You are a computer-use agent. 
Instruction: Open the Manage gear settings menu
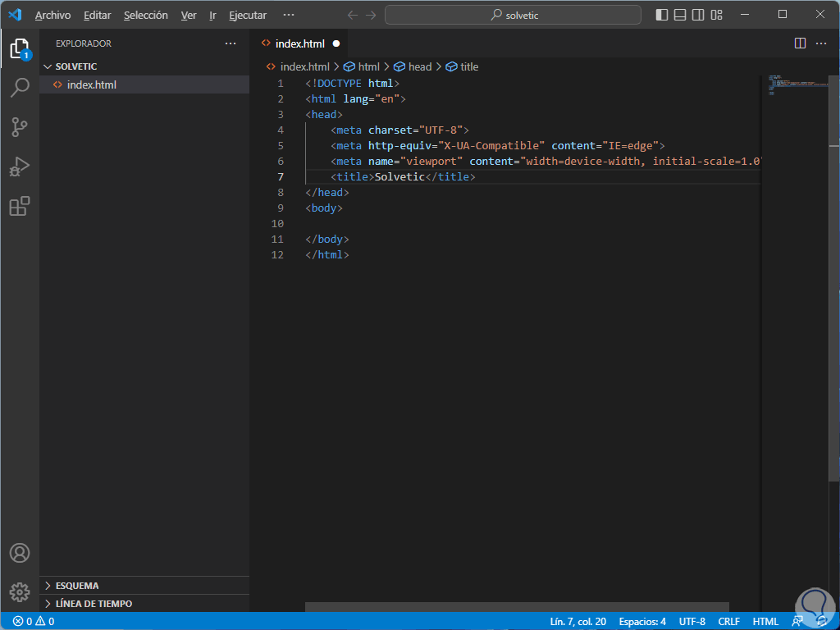point(20,591)
